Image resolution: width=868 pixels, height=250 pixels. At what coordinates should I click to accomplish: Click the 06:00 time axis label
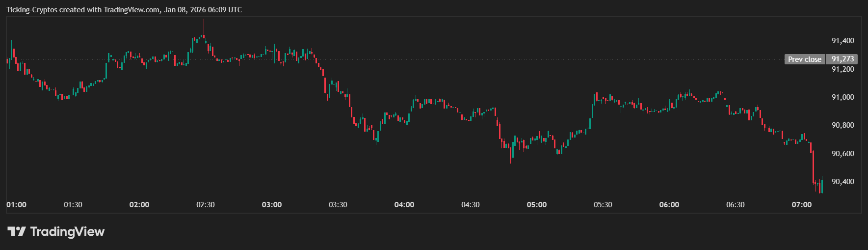pos(669,205)
